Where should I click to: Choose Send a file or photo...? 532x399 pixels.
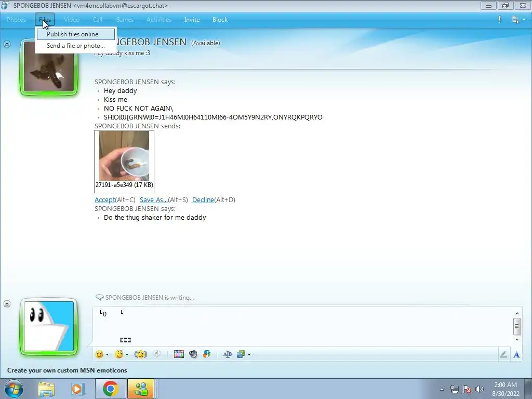(x=76, y=46)
